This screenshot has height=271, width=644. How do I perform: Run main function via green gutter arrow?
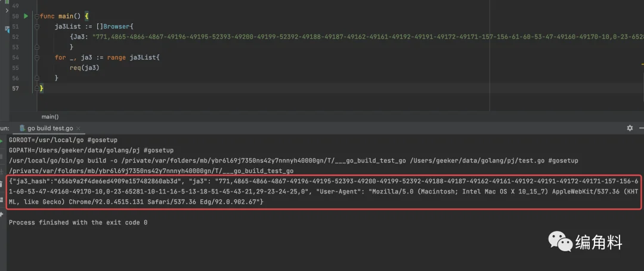[26, 17]
